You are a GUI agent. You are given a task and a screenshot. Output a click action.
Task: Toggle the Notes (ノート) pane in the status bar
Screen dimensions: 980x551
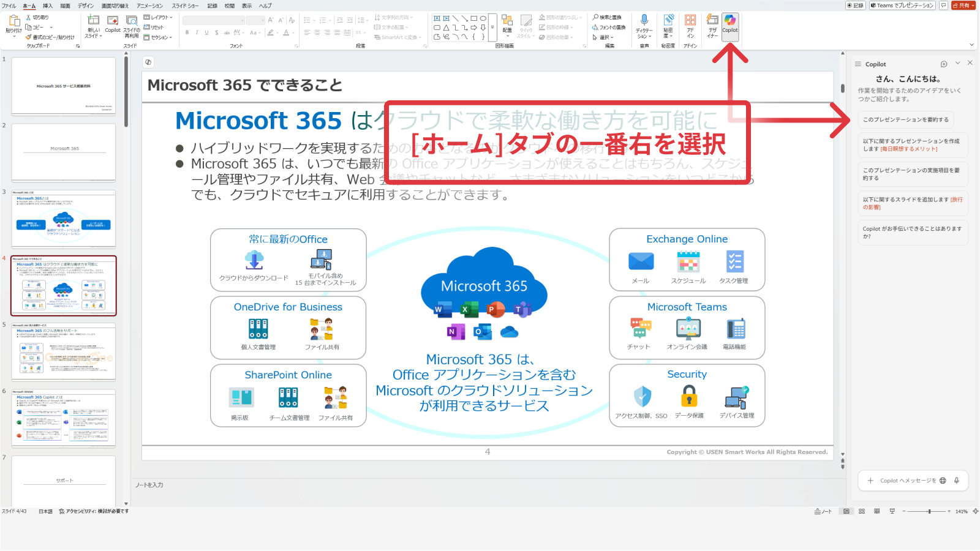(x=823, y=511)
